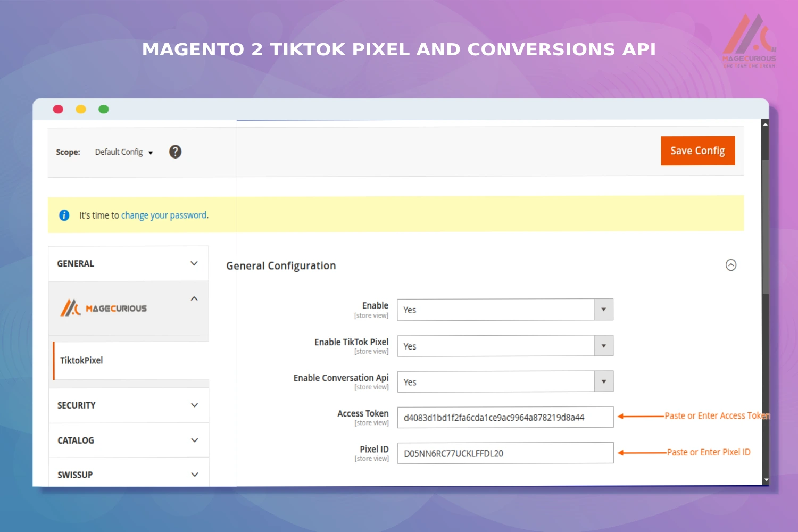Click the red browser window dot

58,109
